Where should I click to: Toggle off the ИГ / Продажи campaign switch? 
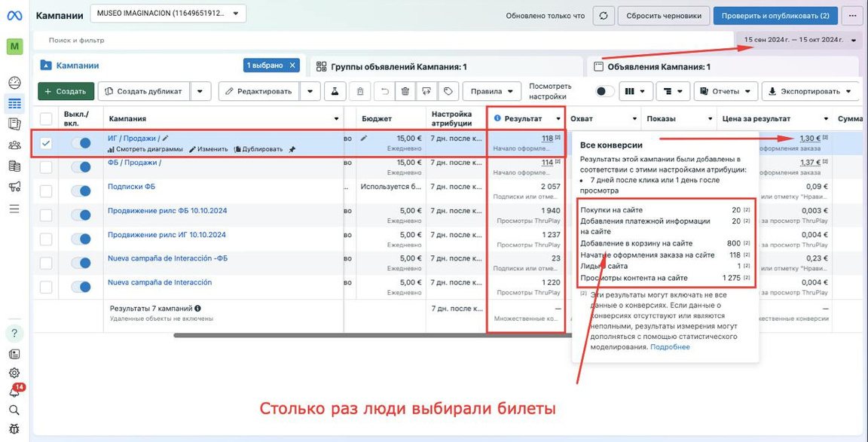[x=81, y=143]
